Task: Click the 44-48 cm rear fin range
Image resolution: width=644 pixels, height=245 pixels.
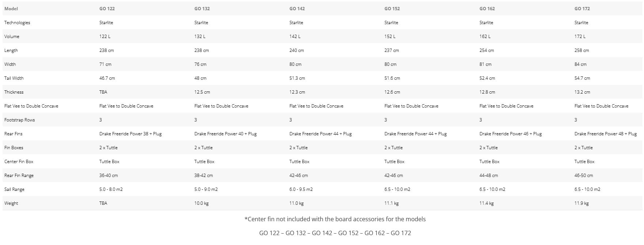Action: click(x=489, y=176)
